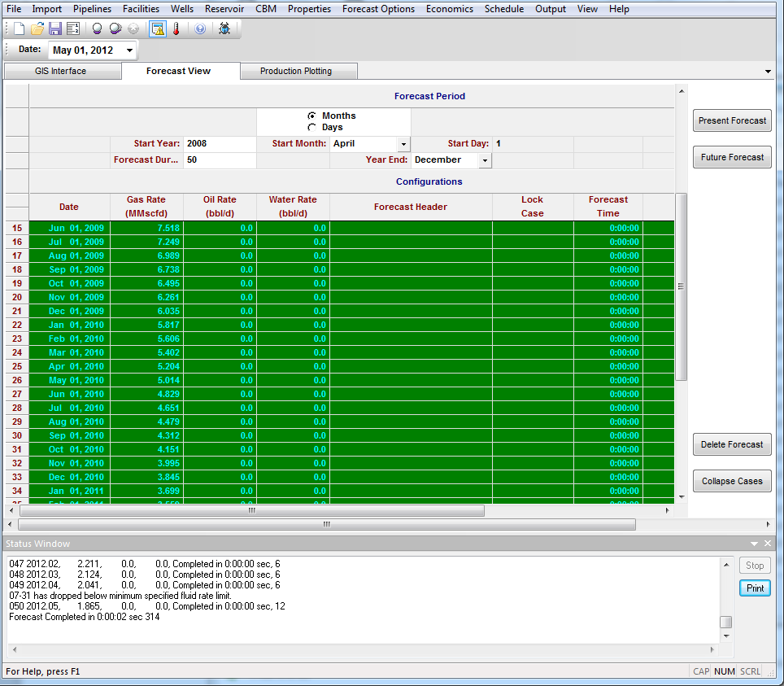Open the Forecast Options menu
This screenshot has height=686, width=784.
tap(378, 9)
